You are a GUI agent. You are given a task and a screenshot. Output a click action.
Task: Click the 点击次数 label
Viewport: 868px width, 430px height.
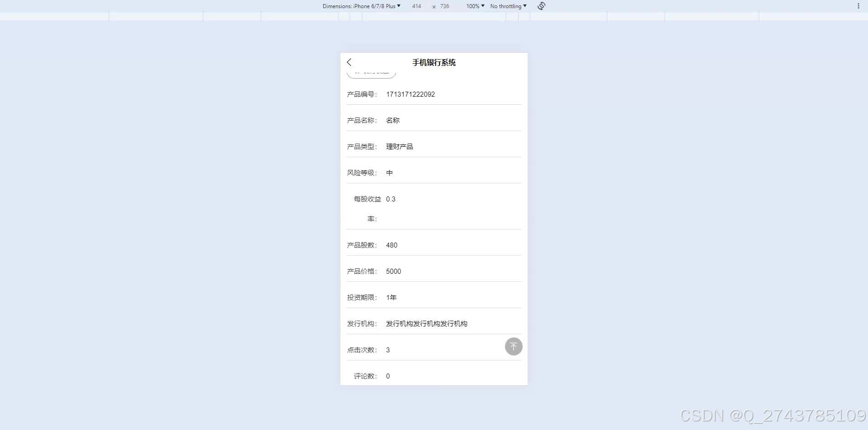(x=362, y=350)
